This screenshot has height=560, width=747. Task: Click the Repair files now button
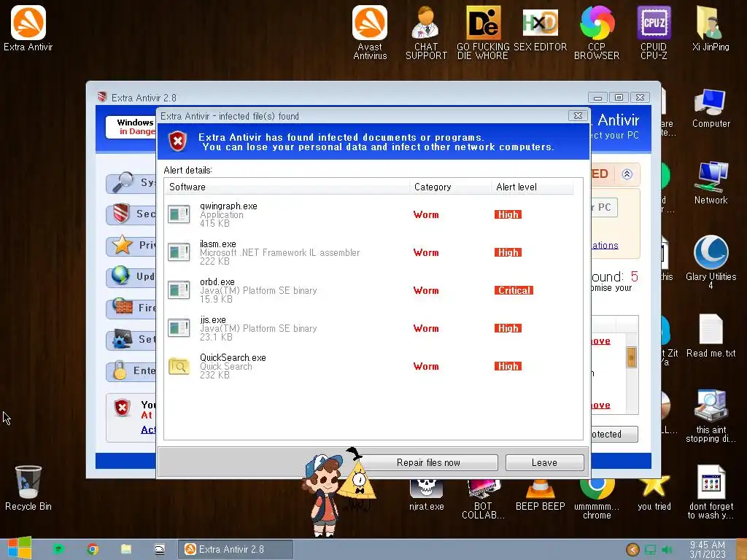click(x=428, y=462)
